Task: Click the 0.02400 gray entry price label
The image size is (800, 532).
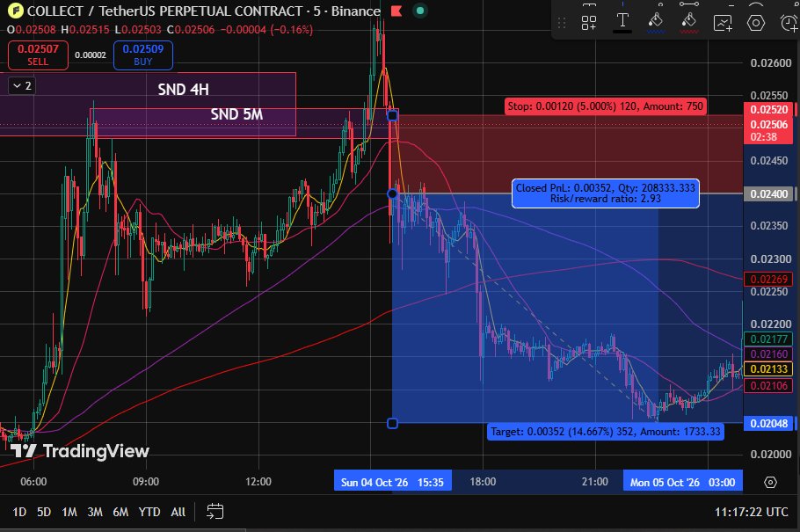Action: [768, 194]
